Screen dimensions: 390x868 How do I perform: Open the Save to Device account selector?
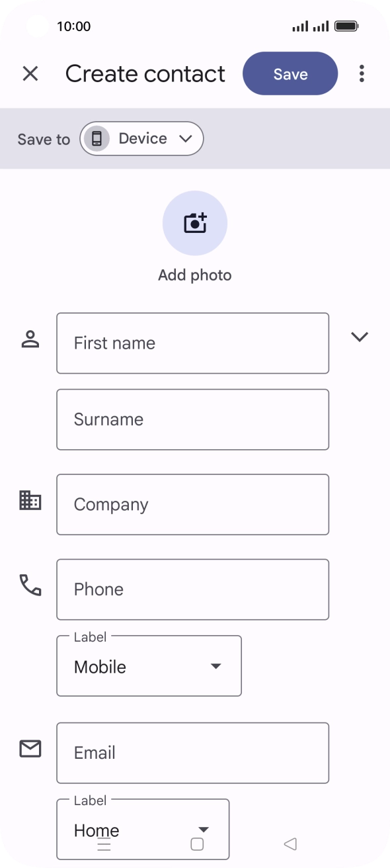click(x=141, y=138)
